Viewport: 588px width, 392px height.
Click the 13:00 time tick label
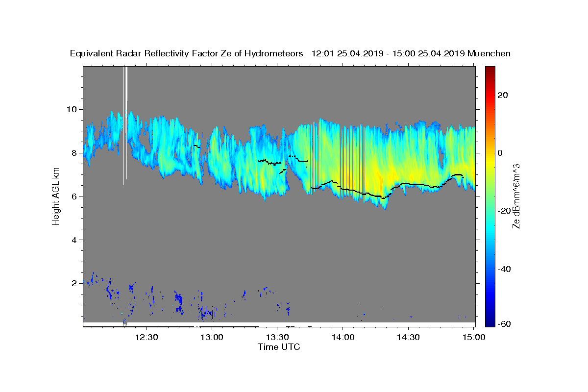[x=212, y=337]
